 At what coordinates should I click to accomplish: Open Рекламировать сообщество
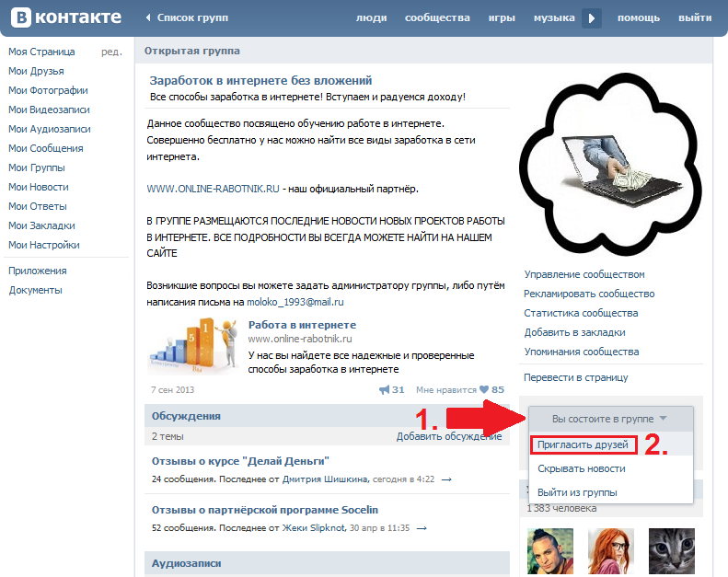589,294
